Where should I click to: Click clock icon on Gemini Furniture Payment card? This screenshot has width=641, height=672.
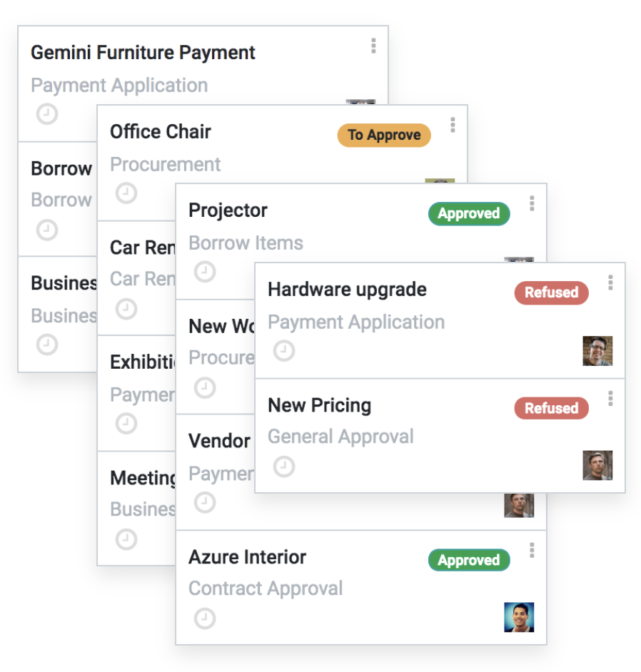point(47,114)
